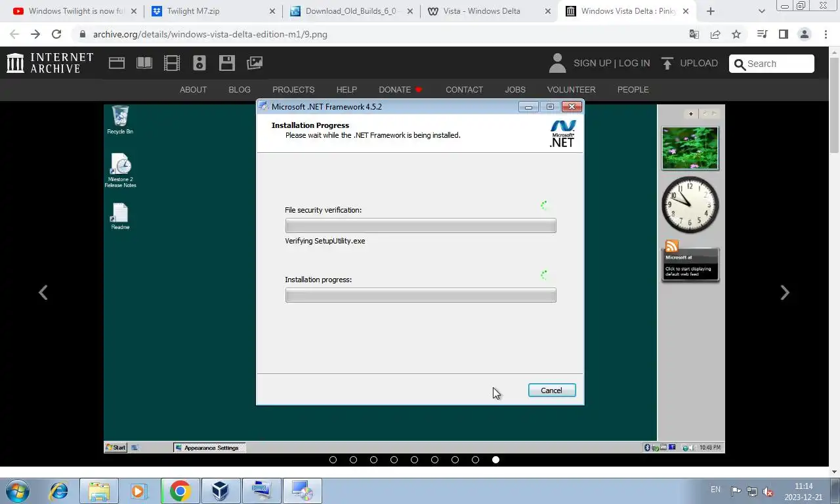The height and width of the screenshot is (504, 840).
Task: Open the Internet Archive texts book icon
Action: tap(144, 63)
